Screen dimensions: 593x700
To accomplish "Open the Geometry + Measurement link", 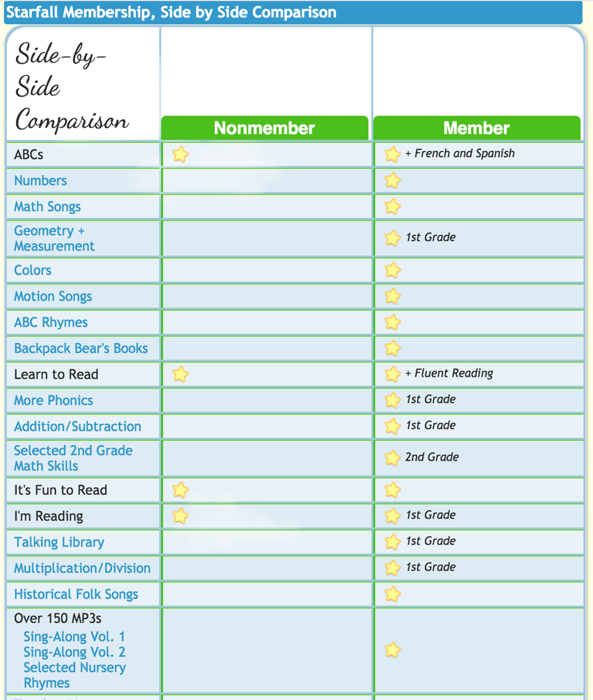I will (x=54, y=239).
